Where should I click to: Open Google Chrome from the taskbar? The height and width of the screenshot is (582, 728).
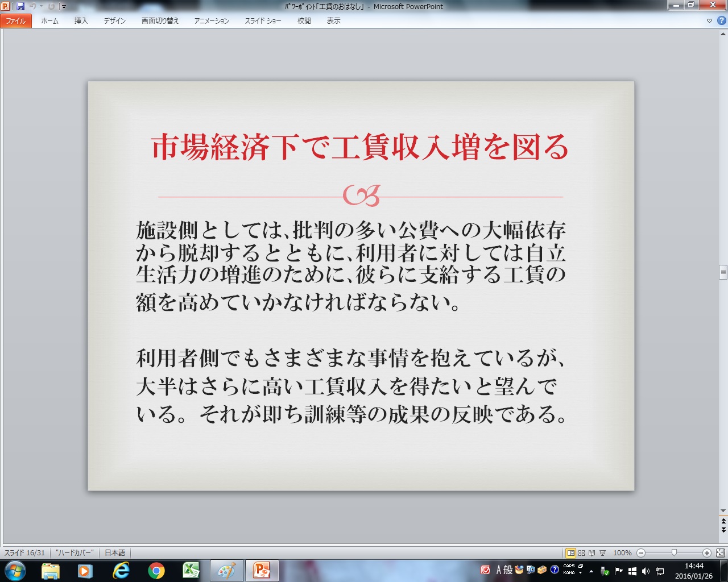pyautogui.click(x=156, y=571)
